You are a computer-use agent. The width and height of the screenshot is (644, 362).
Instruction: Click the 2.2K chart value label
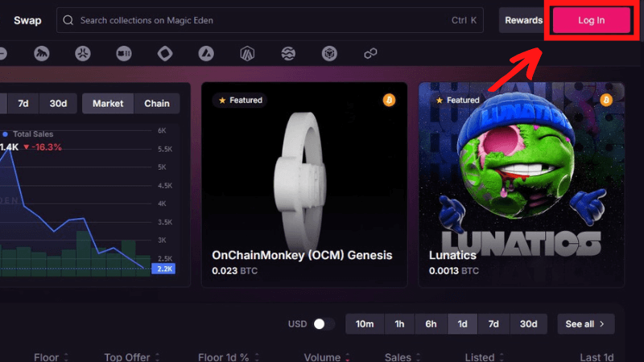(164, 269)
